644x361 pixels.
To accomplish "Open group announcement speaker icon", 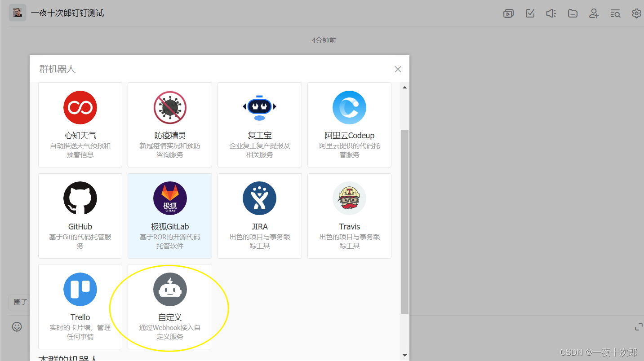I will pyautogui.click(x=551, y=13).
